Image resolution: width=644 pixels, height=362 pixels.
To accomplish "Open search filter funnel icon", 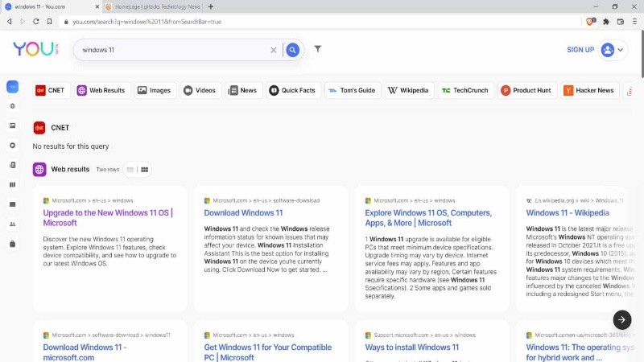I will click(318, 49).
